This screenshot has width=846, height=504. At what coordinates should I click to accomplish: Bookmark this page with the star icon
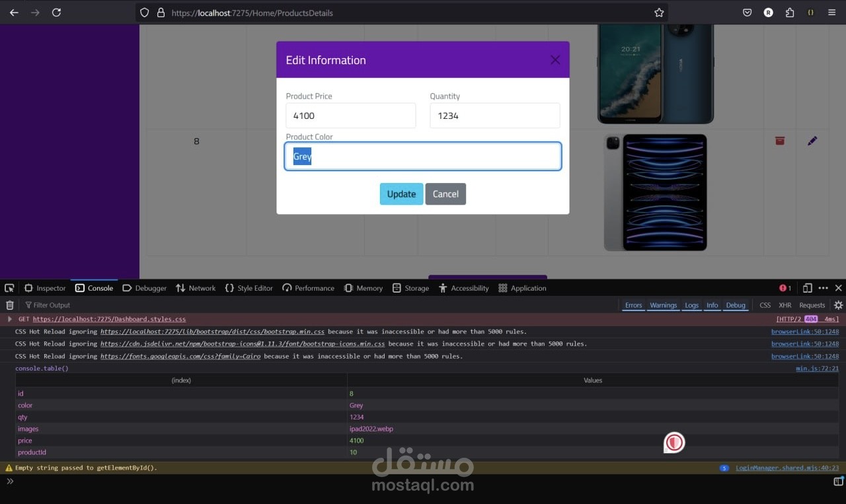point(659,13)
